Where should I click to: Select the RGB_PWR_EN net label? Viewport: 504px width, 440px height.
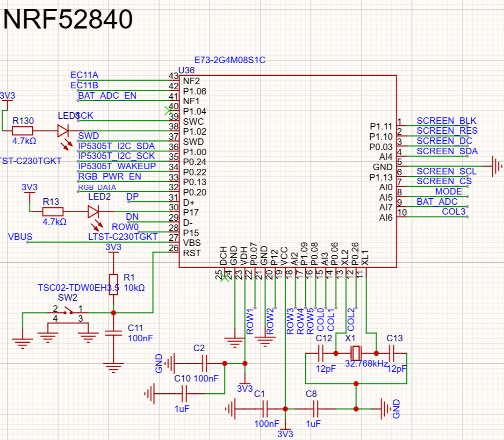click(x=109, y=176)
